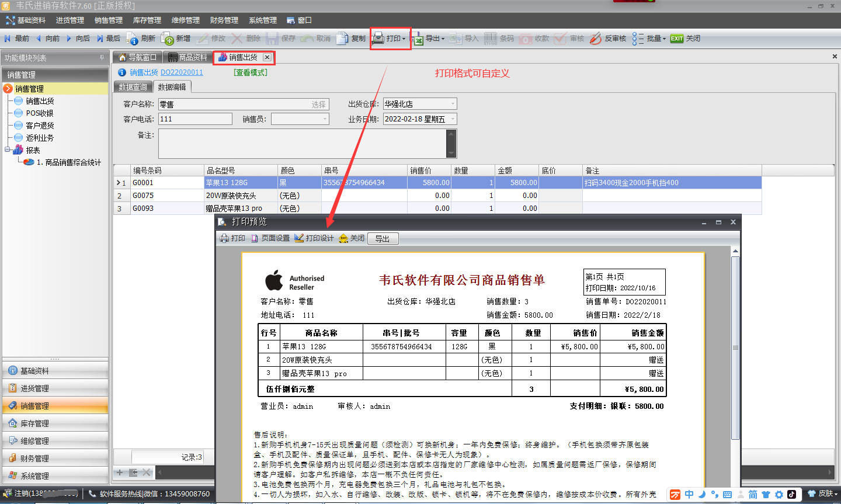This screenshot has width=841, height=504.
Task: Click the 复制 copy icon
Action: click(x=342, y=39)
